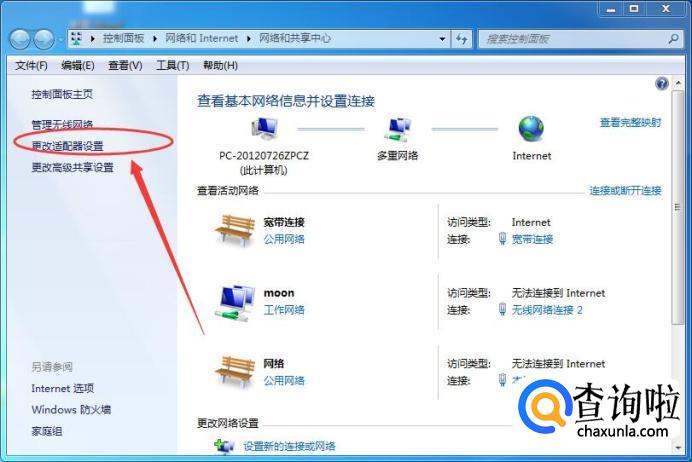Screen dimensions: 692x462
Task: Click the help question mark icon
Action: point(662,83)
